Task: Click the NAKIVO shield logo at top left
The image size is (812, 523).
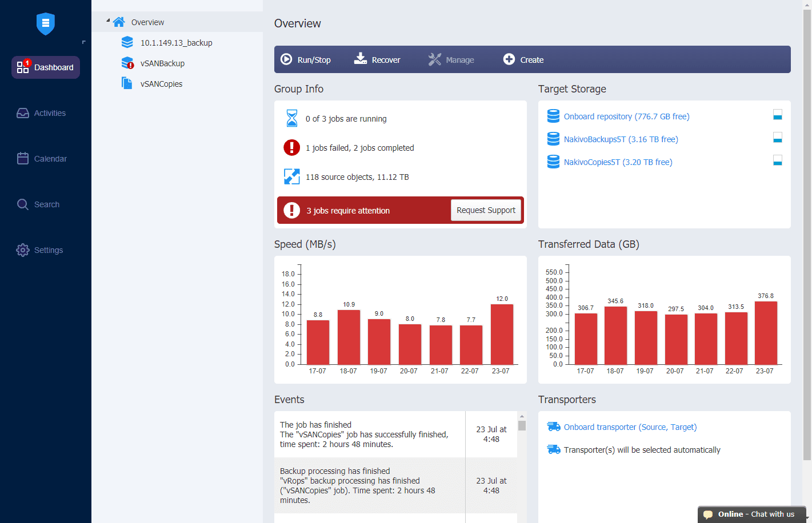Action: click(x=45, y=24)
